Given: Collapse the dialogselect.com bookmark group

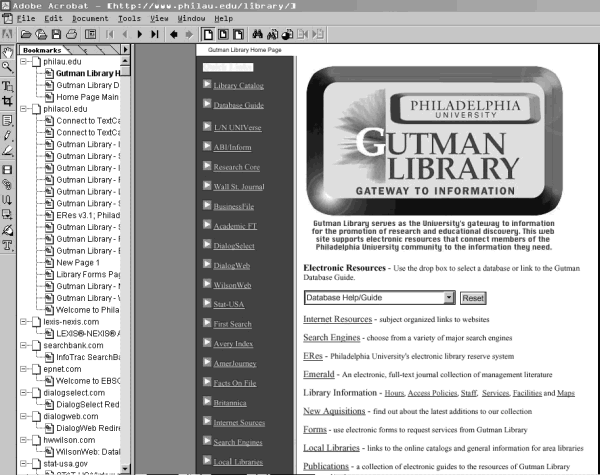Looking at the screenshot, I should point(23,392).
